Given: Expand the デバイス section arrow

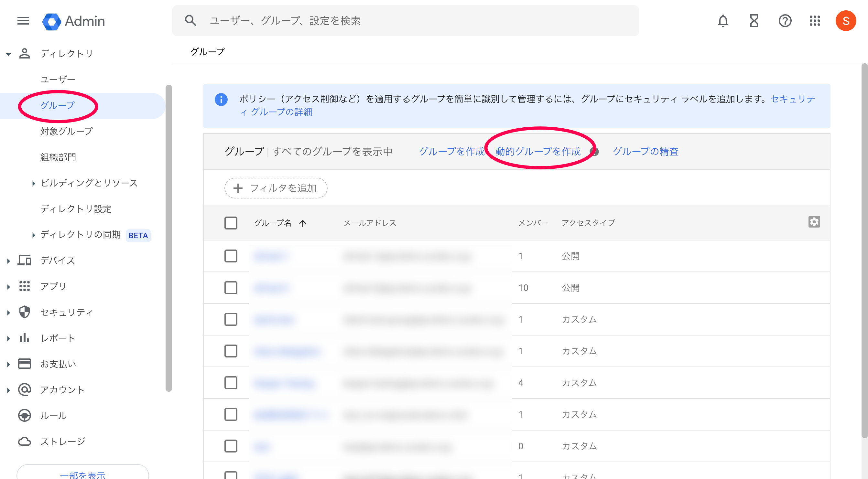Looking at the screenshot, I should pyautogui.click(x=8, y=261).
